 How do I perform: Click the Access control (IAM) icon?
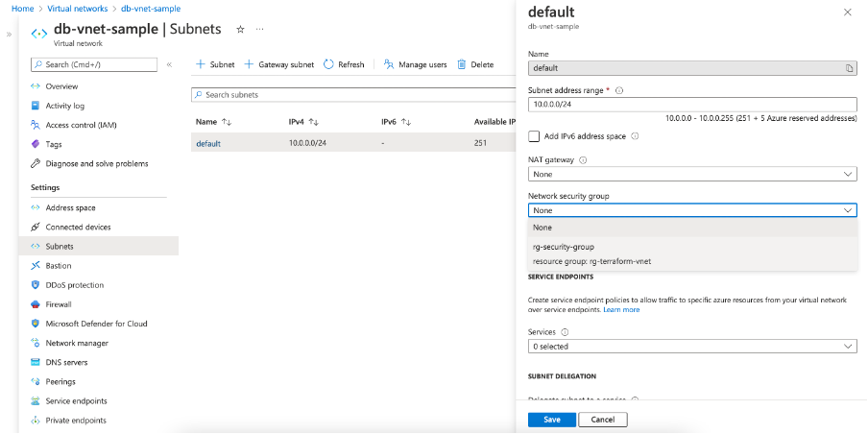click(36, 125)
